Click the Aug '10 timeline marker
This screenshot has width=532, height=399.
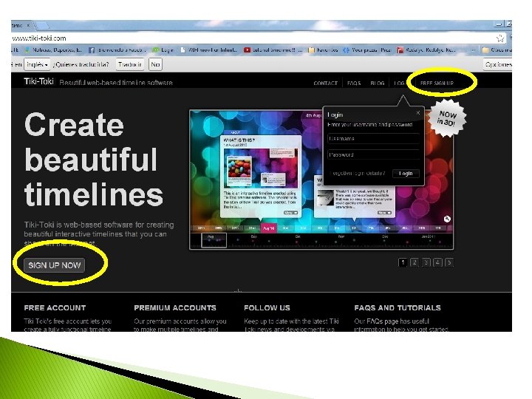269,228
